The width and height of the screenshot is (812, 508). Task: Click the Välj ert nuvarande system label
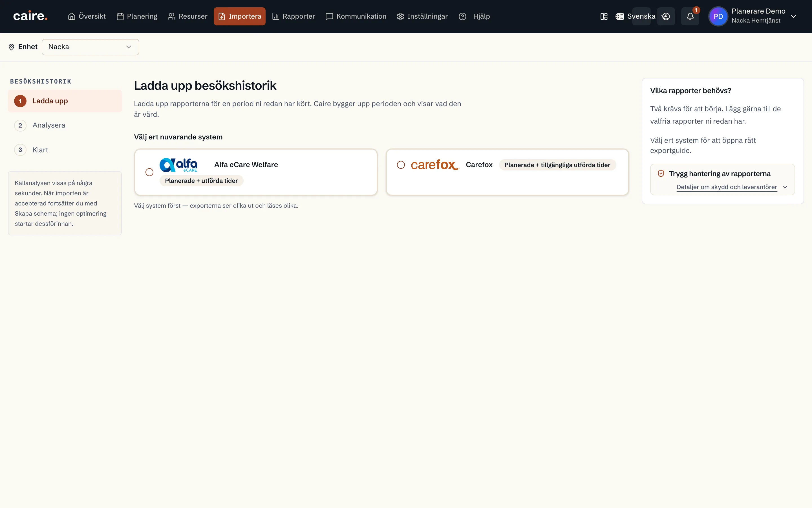178,137
